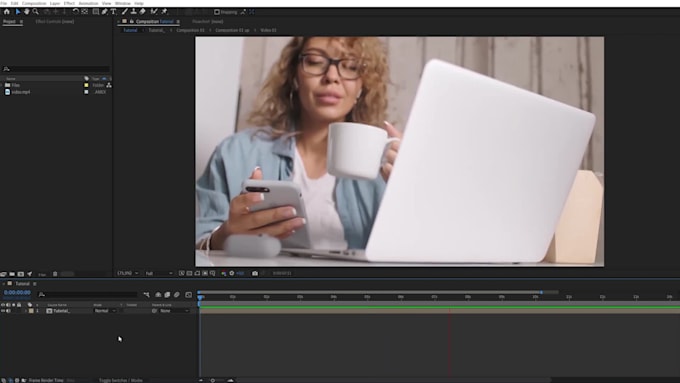Toggle transparency grid in viewer footer
This screenshot has width=680, height=383.
tap(190, 273)
